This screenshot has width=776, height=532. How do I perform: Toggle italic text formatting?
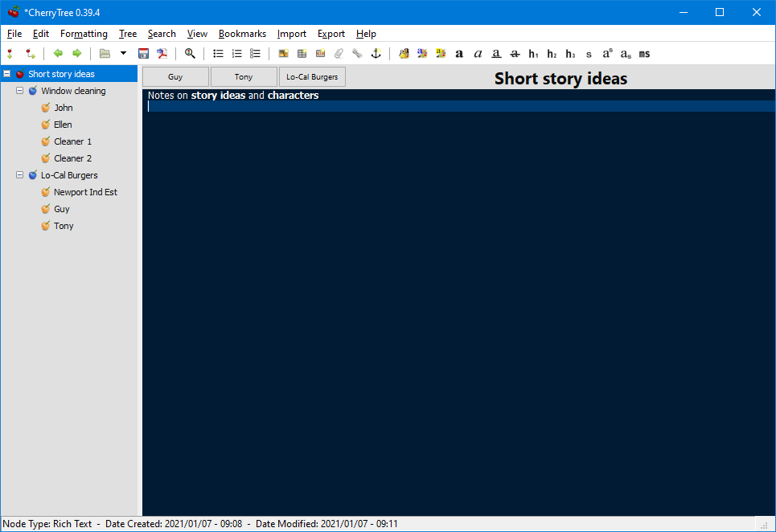pyautogui.click(x=478, y=53)
